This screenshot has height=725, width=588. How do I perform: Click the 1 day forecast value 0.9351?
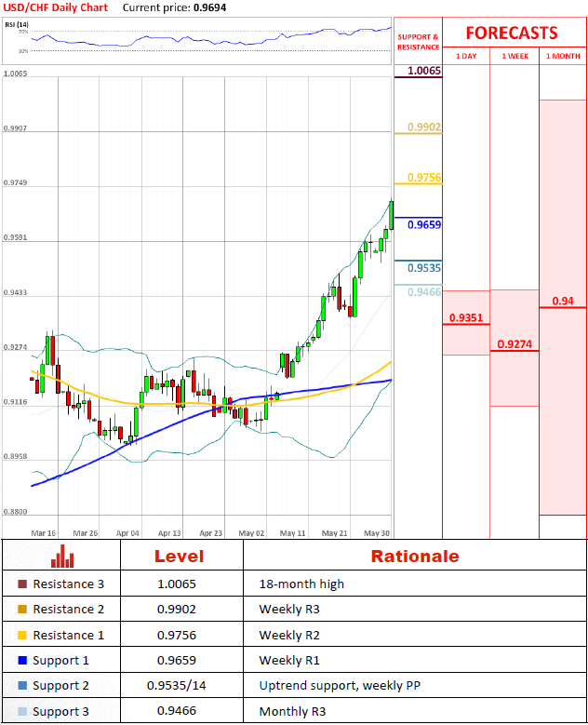coord(466,317)
